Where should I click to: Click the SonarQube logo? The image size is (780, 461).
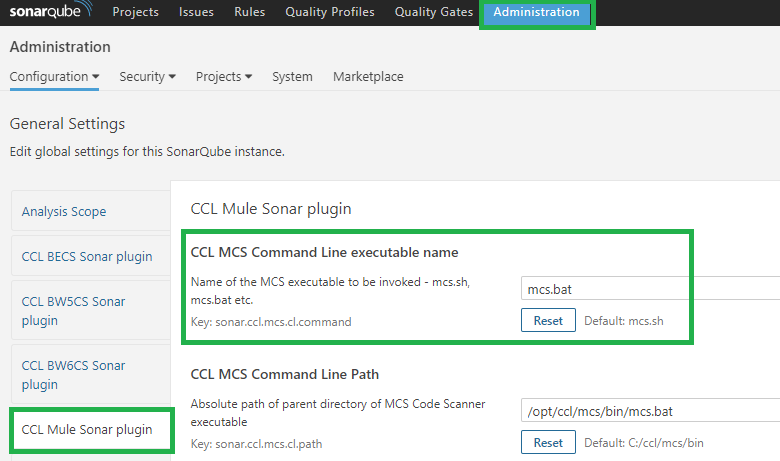(x=51, y=10)
